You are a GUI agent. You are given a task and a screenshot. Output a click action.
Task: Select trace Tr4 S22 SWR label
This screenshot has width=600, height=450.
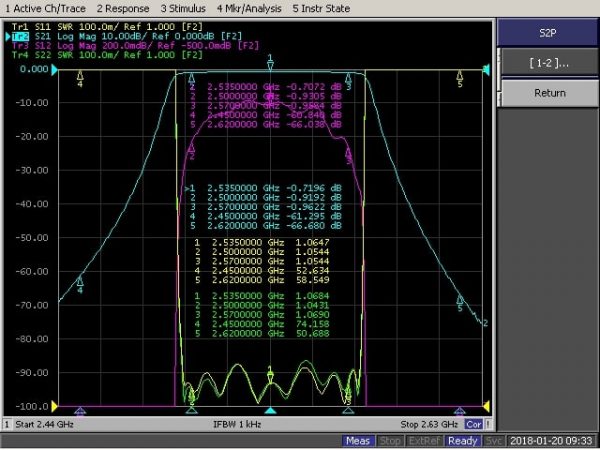[107, 55]
